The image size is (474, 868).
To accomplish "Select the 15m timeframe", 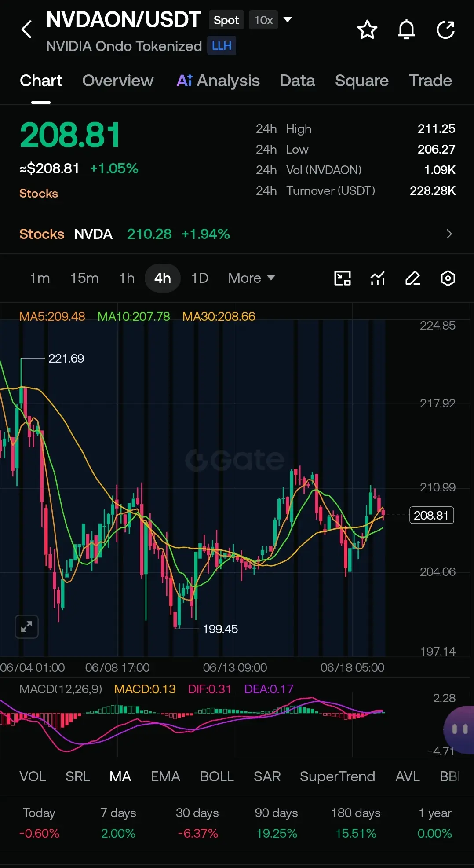I will pos(84,278).
